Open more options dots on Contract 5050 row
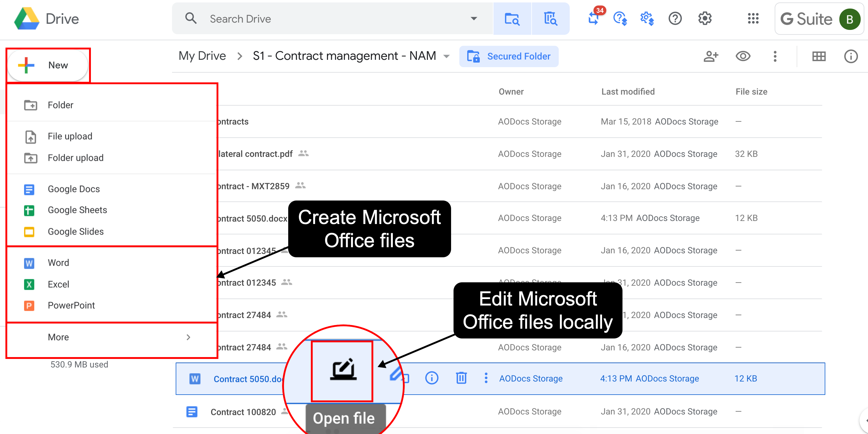Screen dimensions: 868x434 pos(486,378)
